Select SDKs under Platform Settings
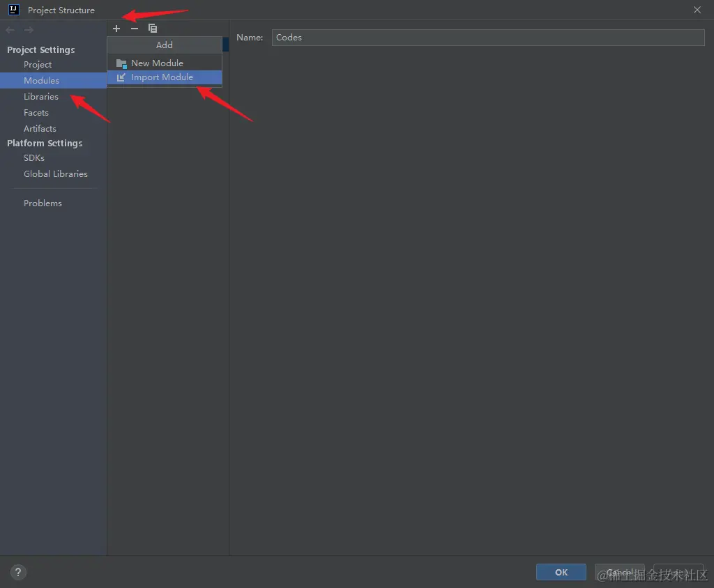 point(34,158)
